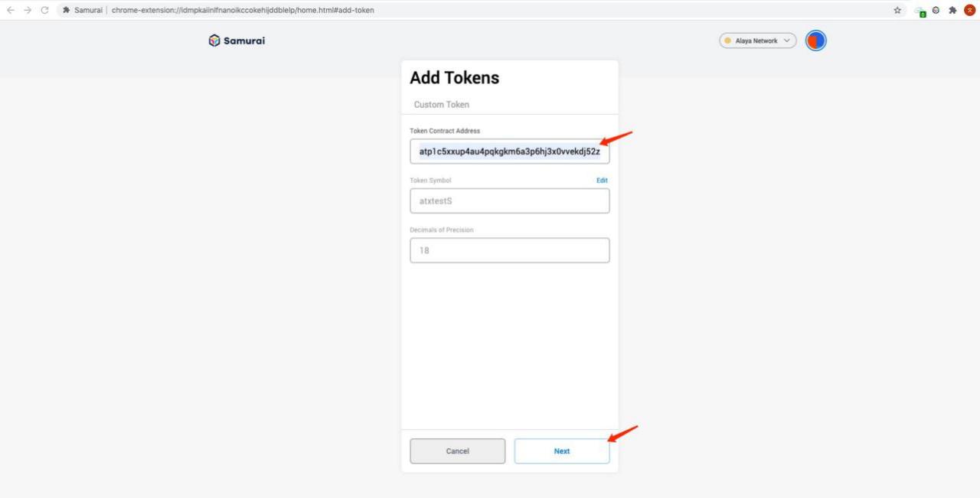980x498 pixels.
Task: Open the account avatar menu
Action: (816, 41)
